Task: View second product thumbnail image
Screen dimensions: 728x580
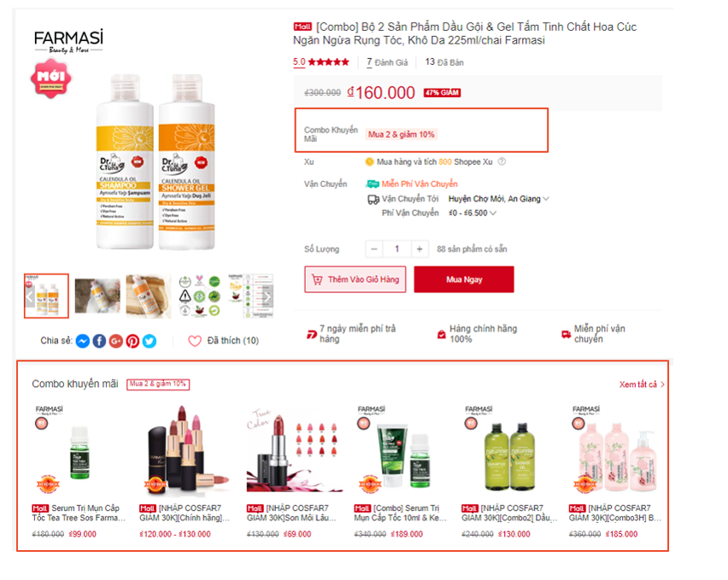Action: coord(97,296)
